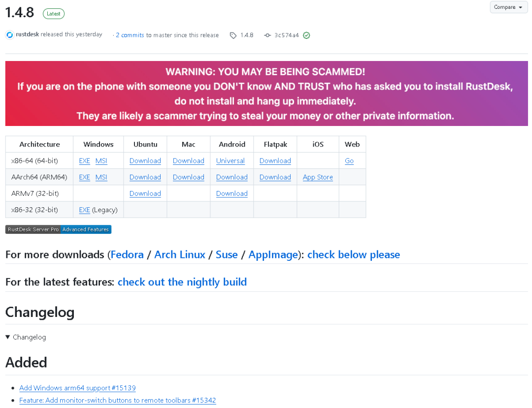The image size is (532, 408).
Task: Open monitor-switch buttons feature #15342
Action: pos(117,401)
